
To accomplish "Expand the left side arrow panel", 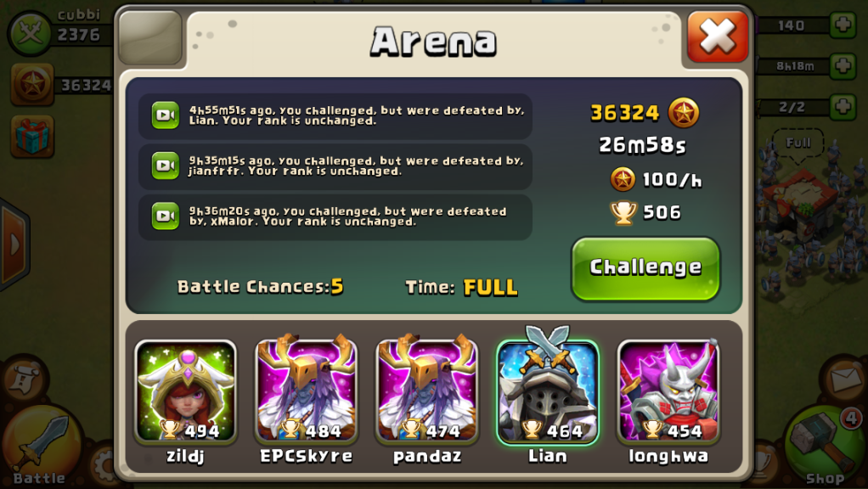I will coord(14,244).
